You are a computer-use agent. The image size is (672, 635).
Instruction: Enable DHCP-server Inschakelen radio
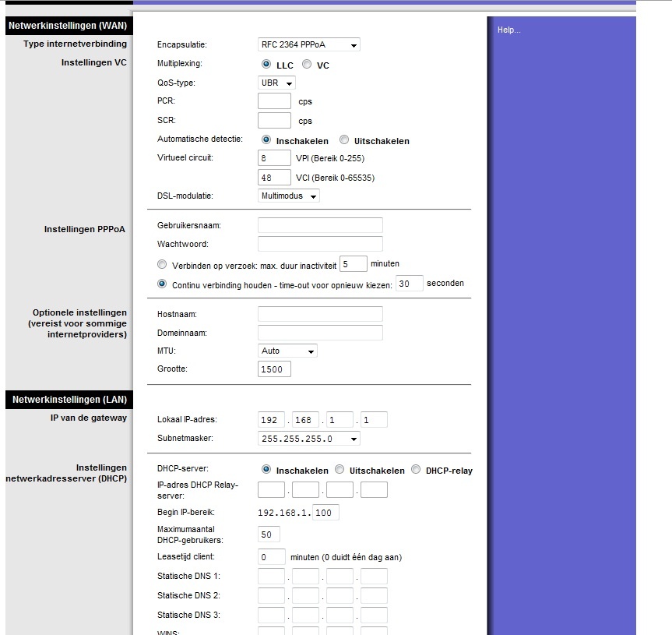click(x=266, y=470)
